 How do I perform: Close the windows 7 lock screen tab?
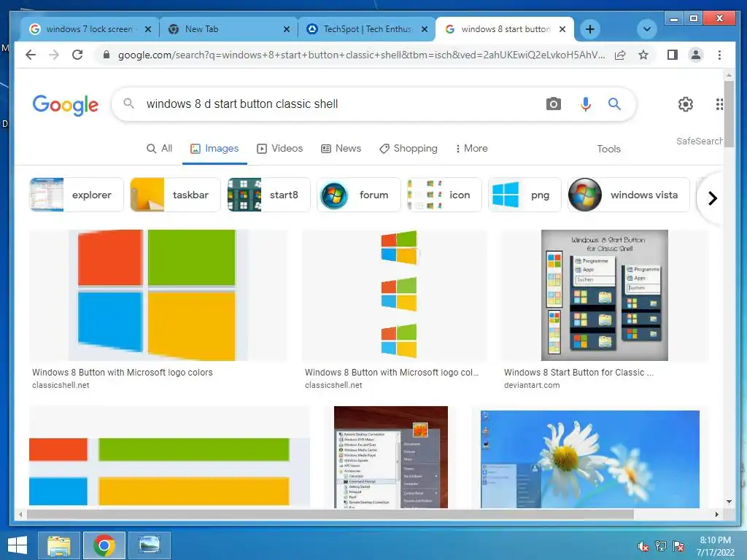click(x=148, y=29)
